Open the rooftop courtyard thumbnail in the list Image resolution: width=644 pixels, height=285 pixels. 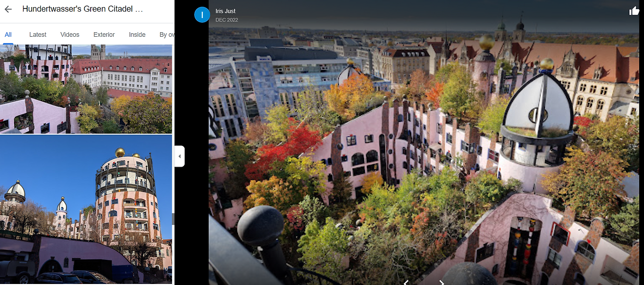(86, 89)
